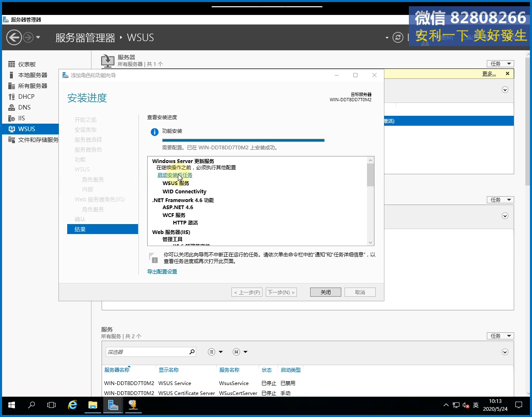Maximize the add roles wizard window

pyautogui.click(x=355, y=75)
